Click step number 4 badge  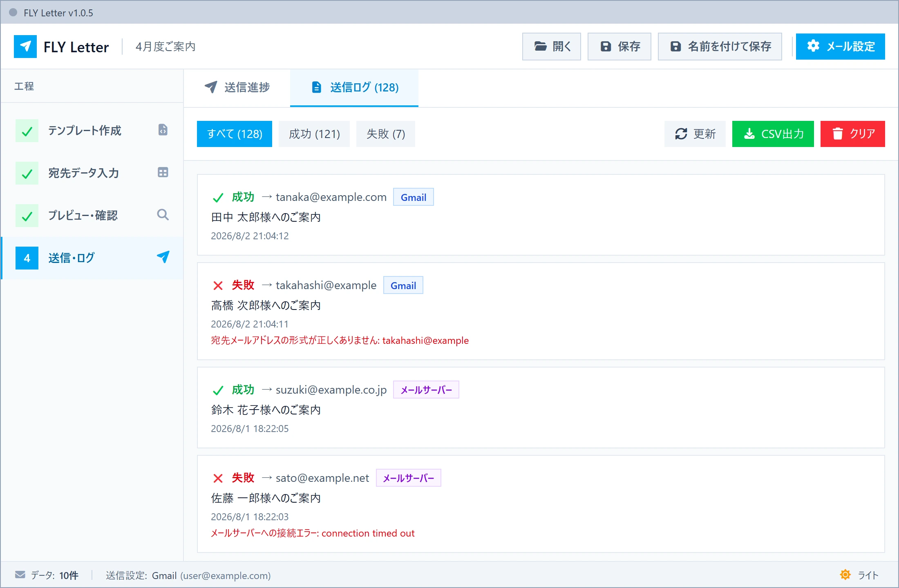[x=27, y=258]
